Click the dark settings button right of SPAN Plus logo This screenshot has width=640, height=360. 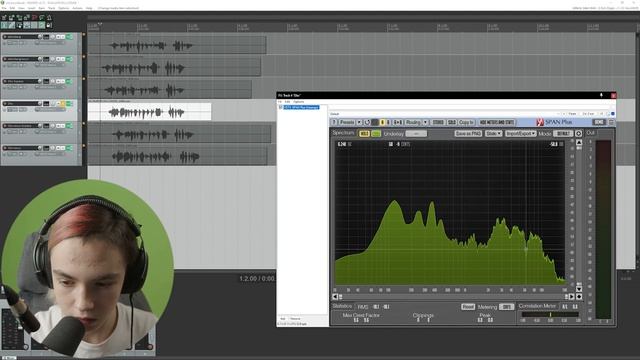[x=598, y=122]
